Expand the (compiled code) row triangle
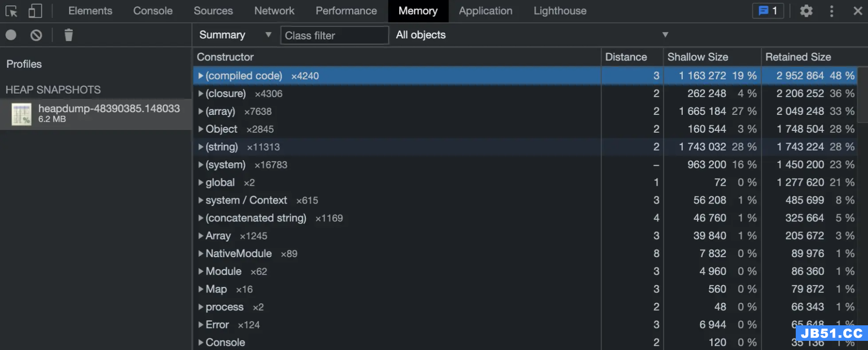Image resolution: width=868 pixels, height=350 pixels. [200, 75]
